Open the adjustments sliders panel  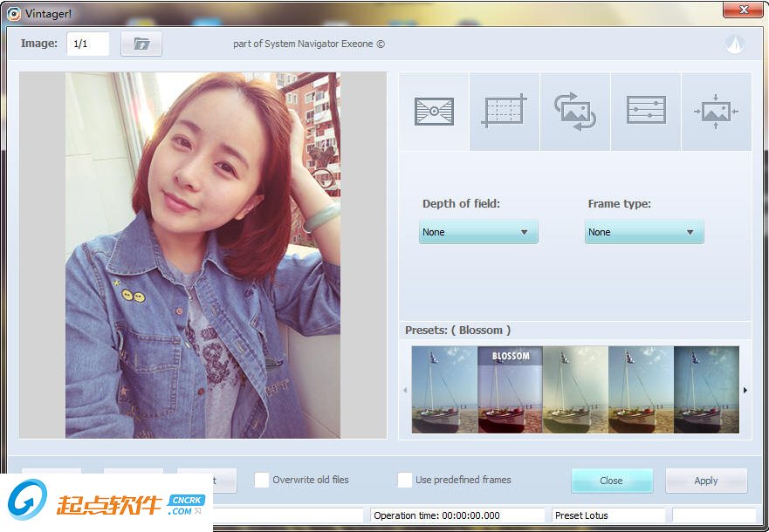point(645,111)
